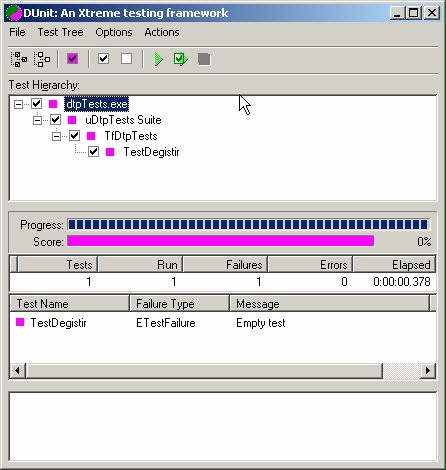Select dtpTests.exe in the hierarchy
Image resolution: width=446 pixels, height=470 pixels.
coord(97,104)
